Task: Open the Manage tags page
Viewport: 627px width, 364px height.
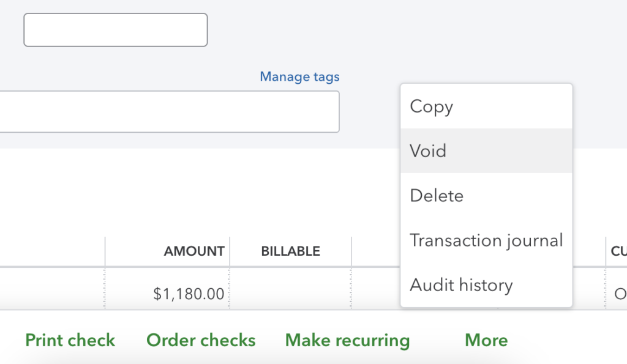Action: pyautogui.click(x=299, y=76)
